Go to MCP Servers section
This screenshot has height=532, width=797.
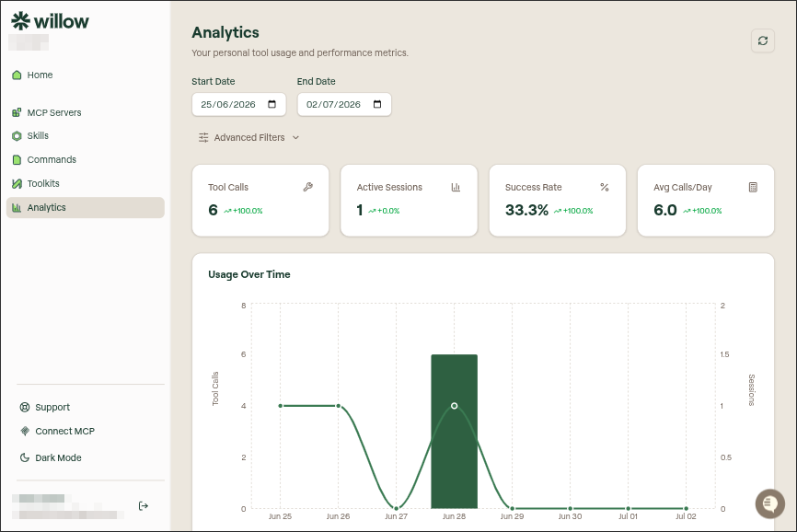point(85,112)
